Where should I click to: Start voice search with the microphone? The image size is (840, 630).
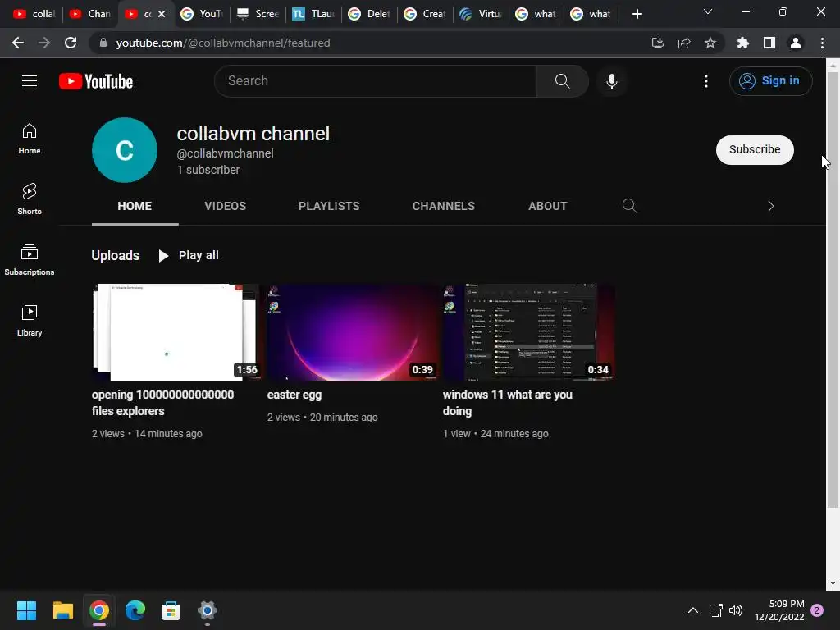click(611, 81)
